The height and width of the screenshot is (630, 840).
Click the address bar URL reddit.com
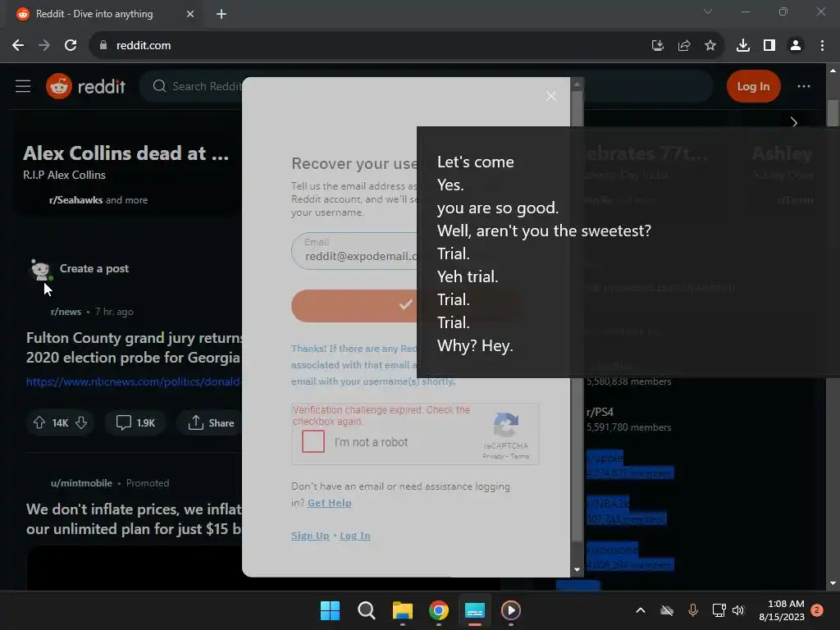144,46
